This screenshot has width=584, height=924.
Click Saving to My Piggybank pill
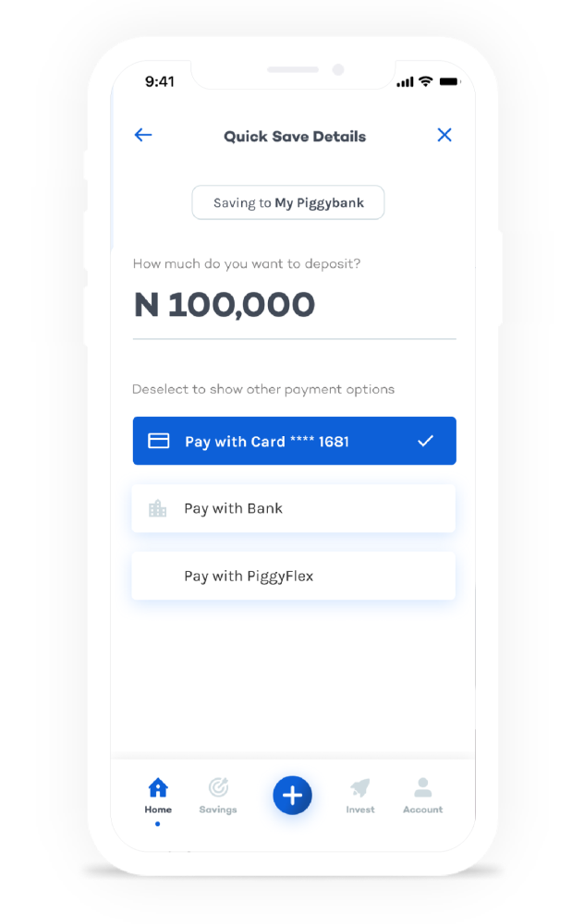[x=288, y=202]
